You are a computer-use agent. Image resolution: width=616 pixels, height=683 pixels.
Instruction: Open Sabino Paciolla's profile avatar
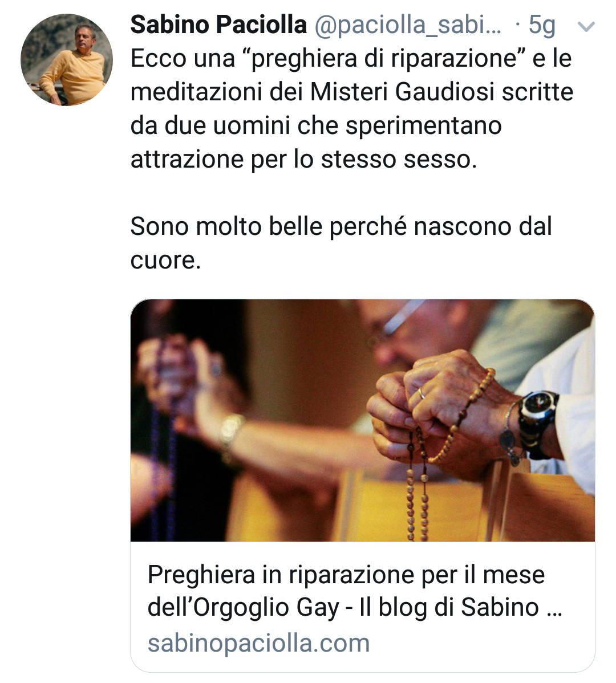67,60
